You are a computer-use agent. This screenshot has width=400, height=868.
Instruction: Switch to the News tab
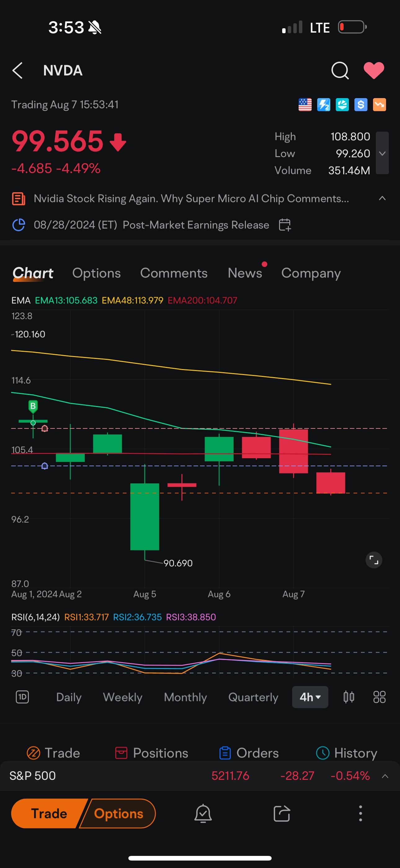pos(245,273)
